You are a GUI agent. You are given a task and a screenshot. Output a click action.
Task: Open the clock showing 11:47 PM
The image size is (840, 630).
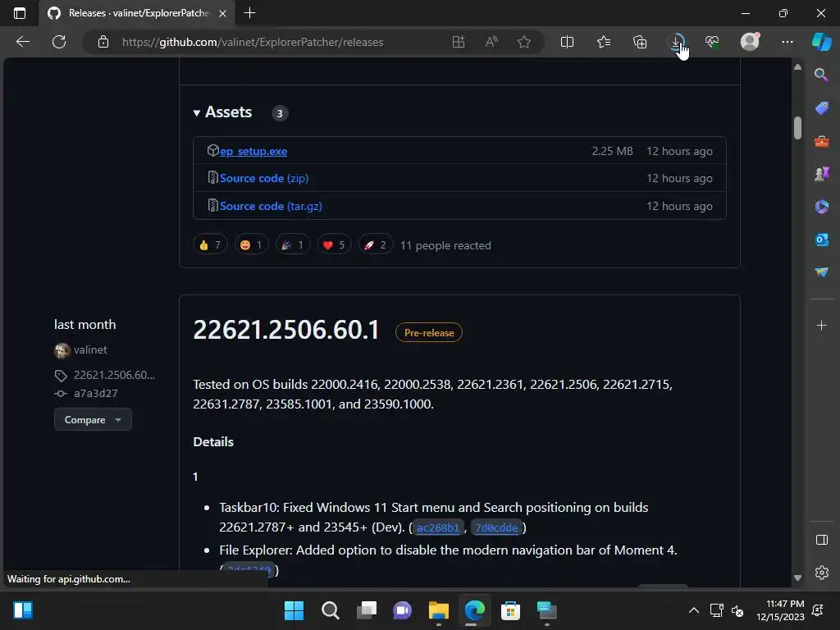(x=781, y=610)
